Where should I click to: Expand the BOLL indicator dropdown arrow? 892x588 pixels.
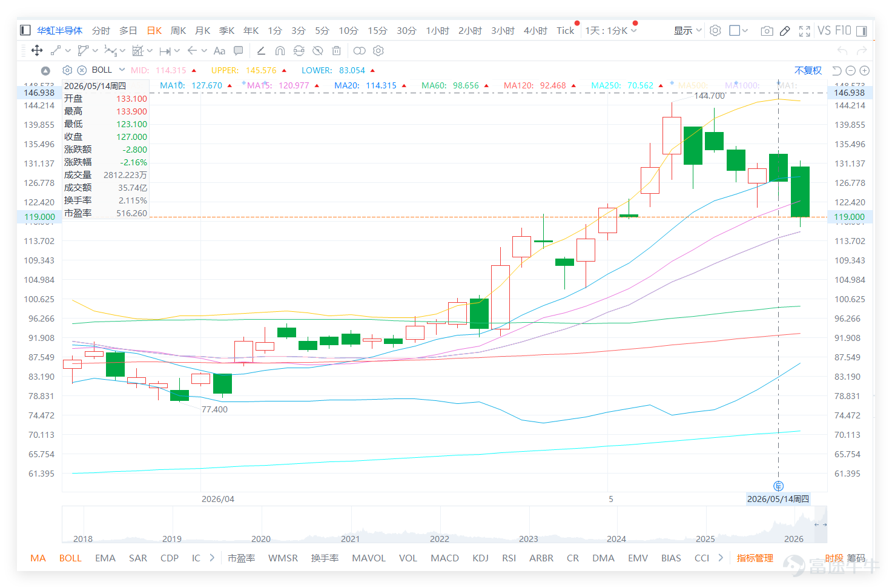coord(122,70)
